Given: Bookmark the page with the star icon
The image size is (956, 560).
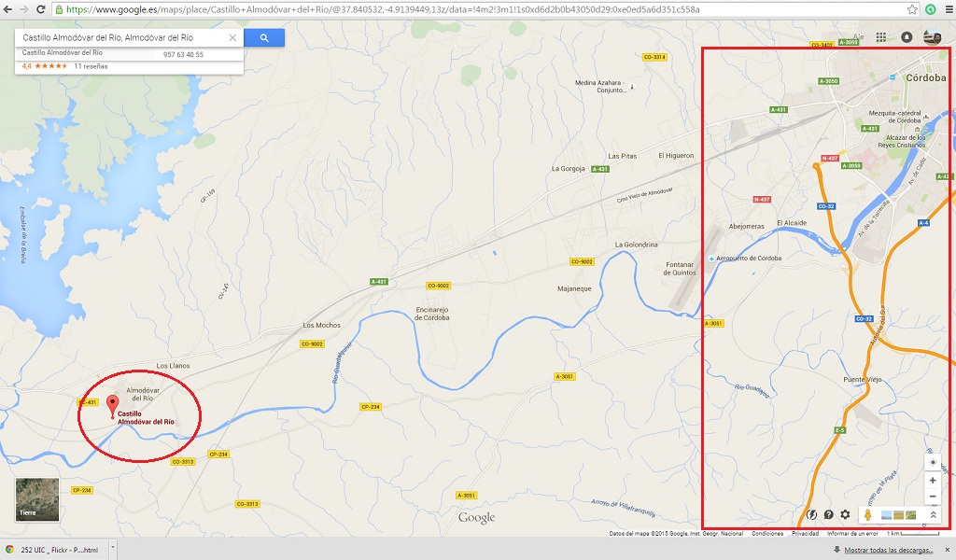Looking at the screenshot, I should [x=912, y=9].
